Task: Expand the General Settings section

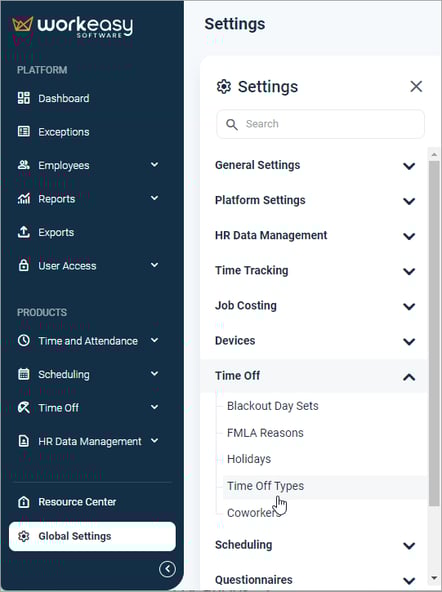Action: tap(315, 165)
